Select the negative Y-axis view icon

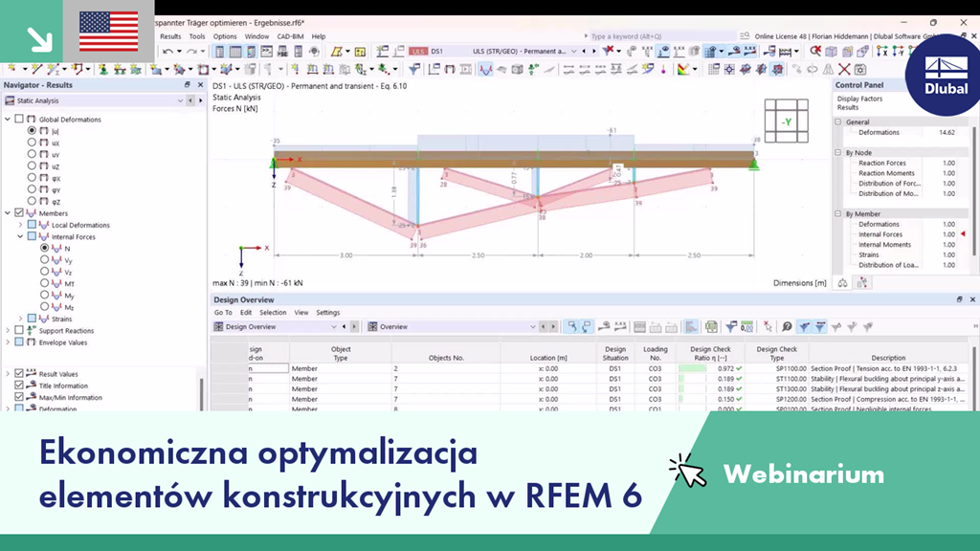[x=898, y=52]
